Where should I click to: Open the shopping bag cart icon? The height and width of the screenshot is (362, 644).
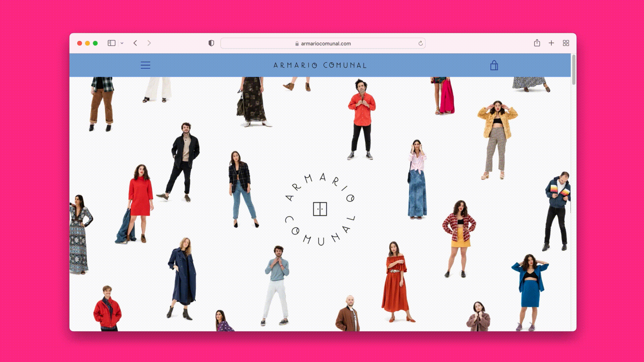pos(494,65)
